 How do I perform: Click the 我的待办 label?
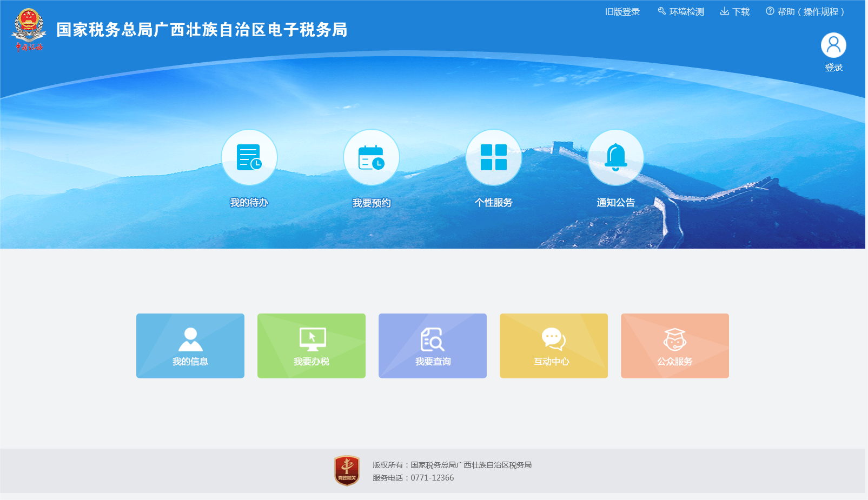249,203
